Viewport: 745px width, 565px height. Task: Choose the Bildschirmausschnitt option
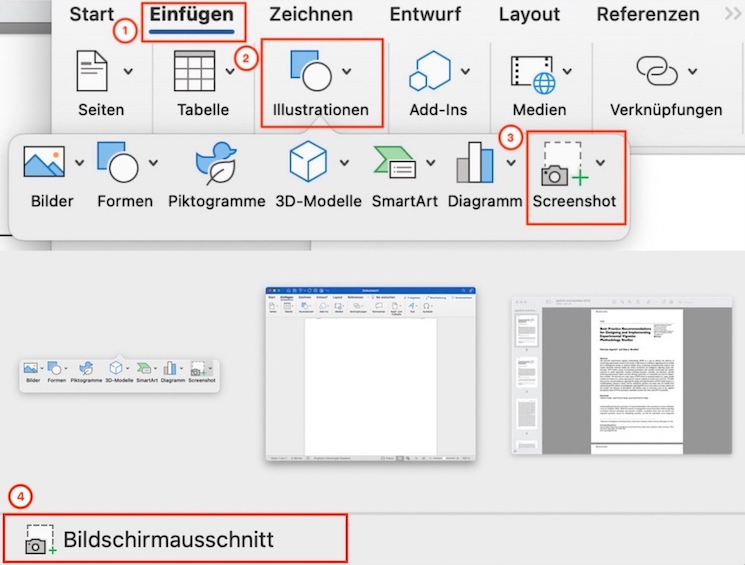tap(175, 539)
